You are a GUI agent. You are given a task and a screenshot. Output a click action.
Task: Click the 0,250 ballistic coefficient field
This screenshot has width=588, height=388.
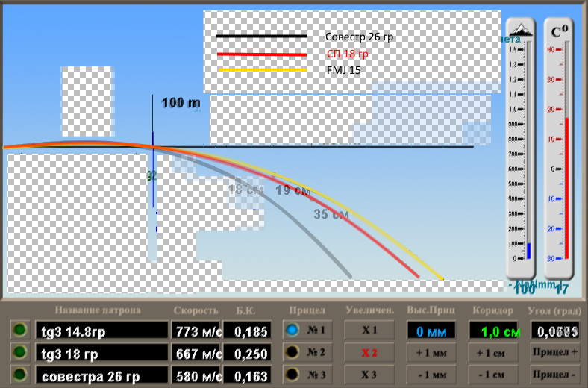click(x=248, y=352)
